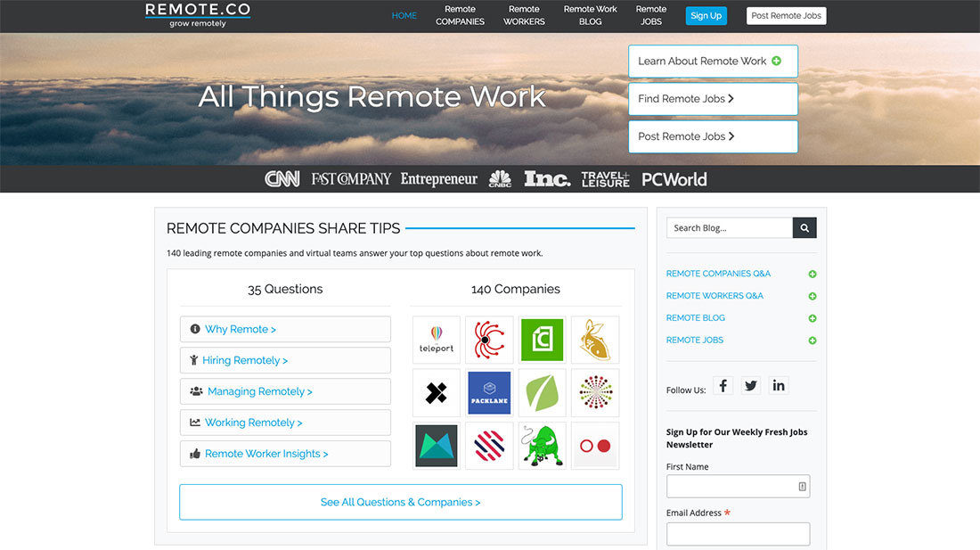
Task: Visit the Twitter profile via its icon
Action: tap(751, 386)
